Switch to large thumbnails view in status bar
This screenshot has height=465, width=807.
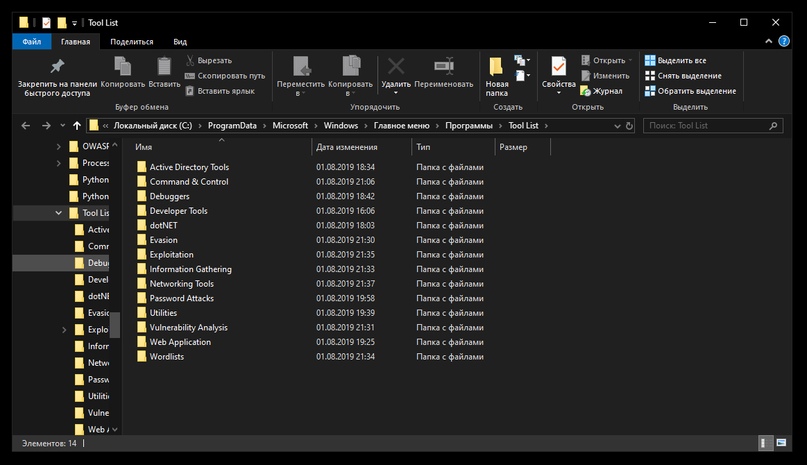[x=779, y=442]
